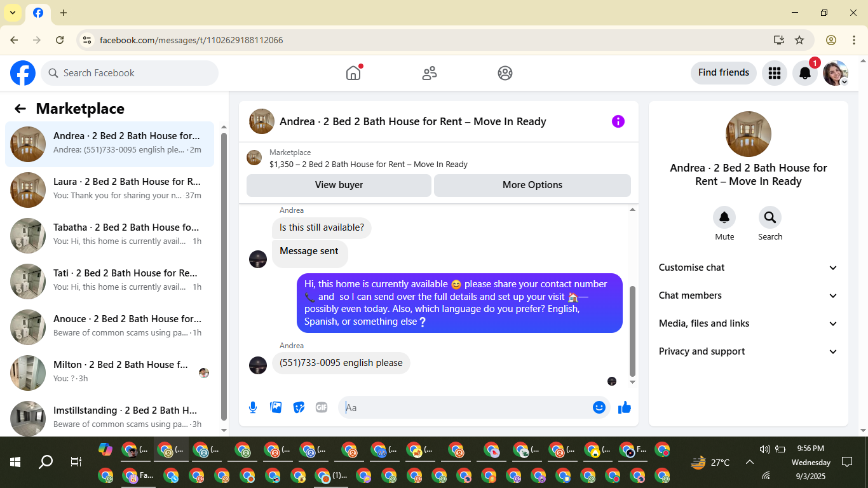
Task: Expand Chat members section
Action: click(x=749, y=295)
